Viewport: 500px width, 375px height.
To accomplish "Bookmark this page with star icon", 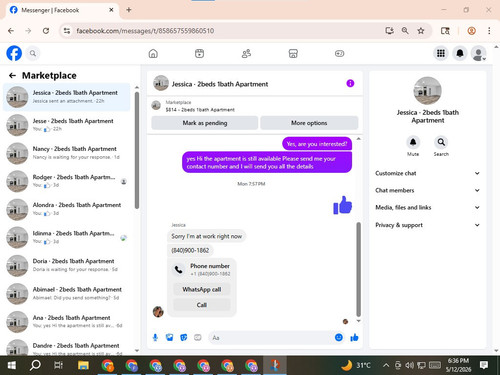I will tap(421, 31).
